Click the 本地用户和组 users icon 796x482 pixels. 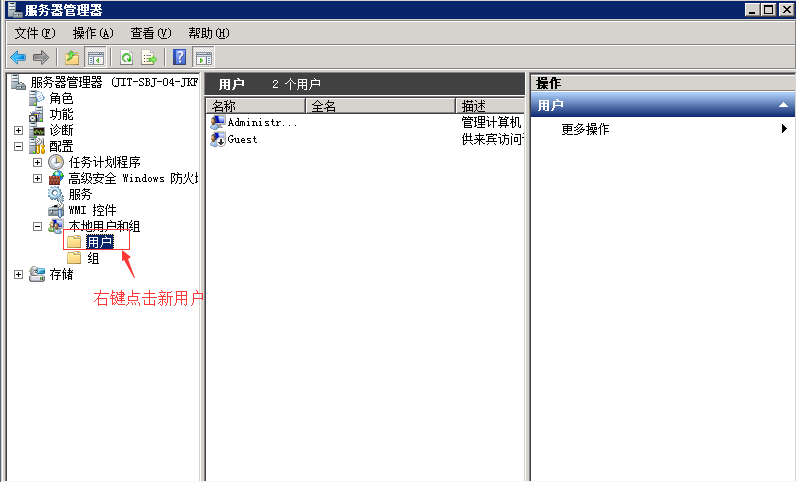[56, 227]
